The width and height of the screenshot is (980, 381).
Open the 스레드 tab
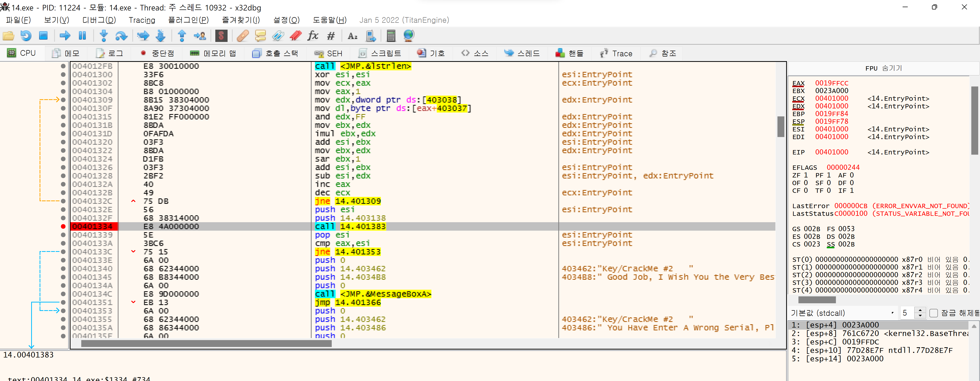(522, 53)
